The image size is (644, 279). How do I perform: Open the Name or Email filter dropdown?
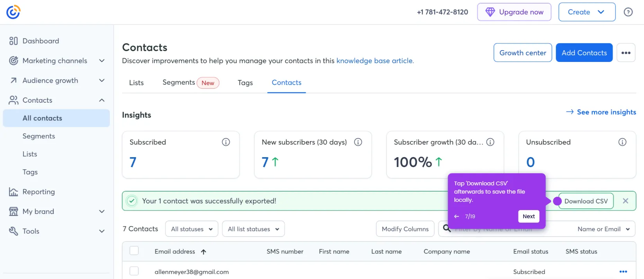click(603, 229)
